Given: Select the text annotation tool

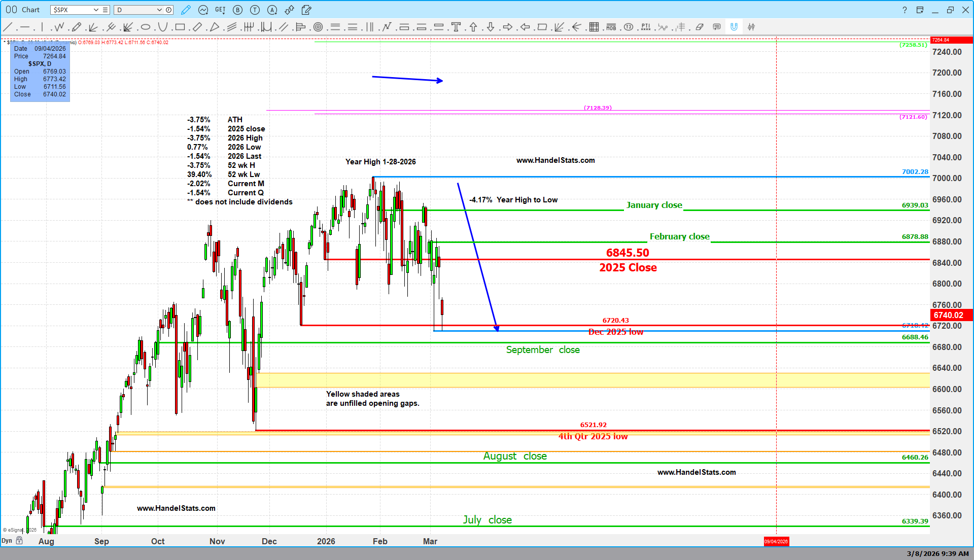Looking at the screenshot, I should 456,27.
